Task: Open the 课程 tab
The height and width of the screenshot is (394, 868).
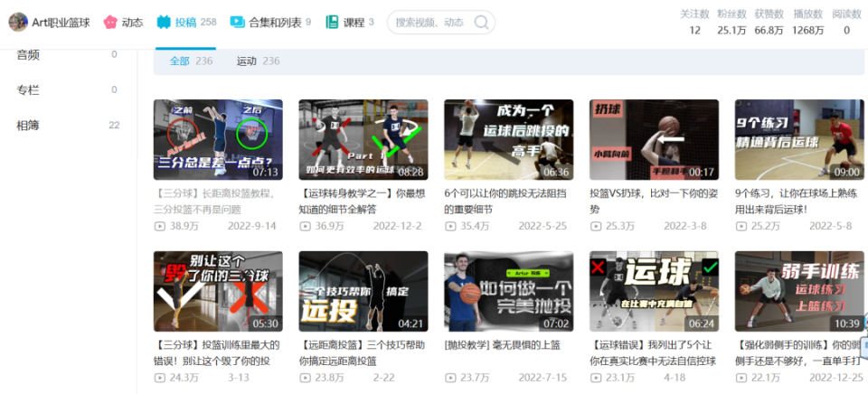Action: pyautogui.click(x=350, y=23)
